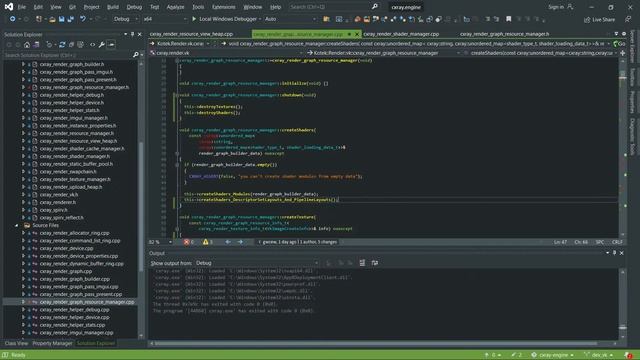
Task: Select cxray_render_graph.cpp in Solution Explorer
Action: (66, 271)
